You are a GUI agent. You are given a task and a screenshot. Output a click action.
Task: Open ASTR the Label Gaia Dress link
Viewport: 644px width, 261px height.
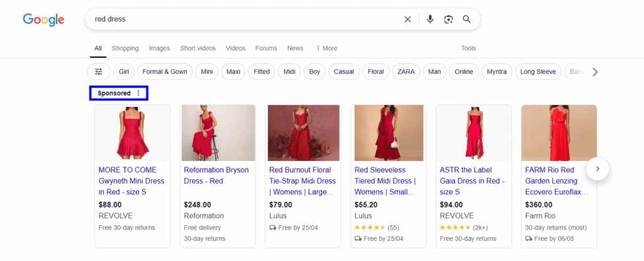(472, 181)
